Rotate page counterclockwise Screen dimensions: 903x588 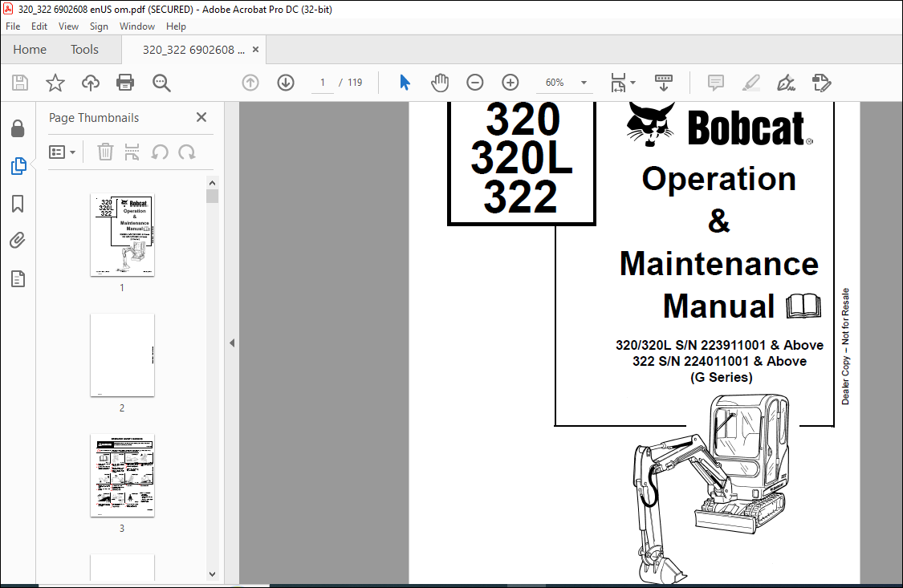coord(160,152)
